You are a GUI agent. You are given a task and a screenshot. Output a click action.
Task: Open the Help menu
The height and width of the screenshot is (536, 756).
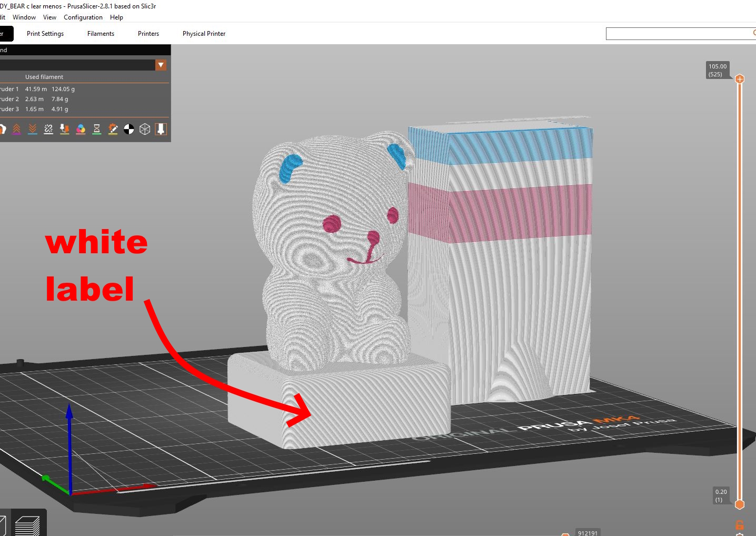point(116,17)
